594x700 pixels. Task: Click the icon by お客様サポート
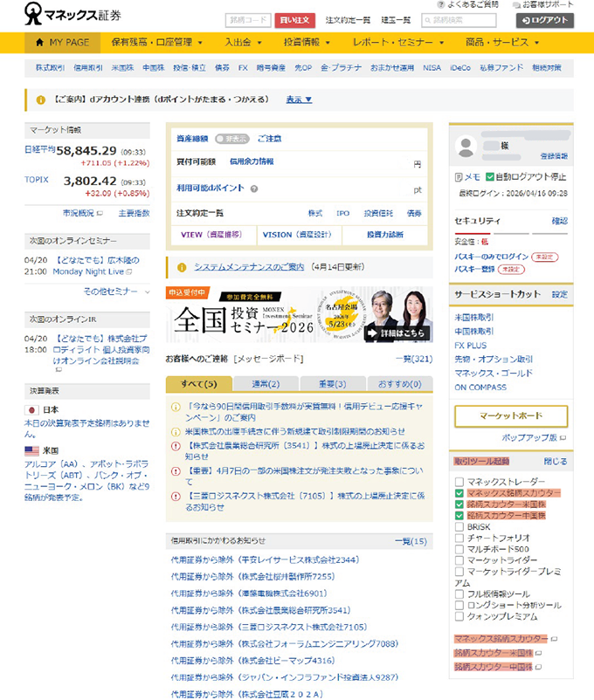coord(516,5)
